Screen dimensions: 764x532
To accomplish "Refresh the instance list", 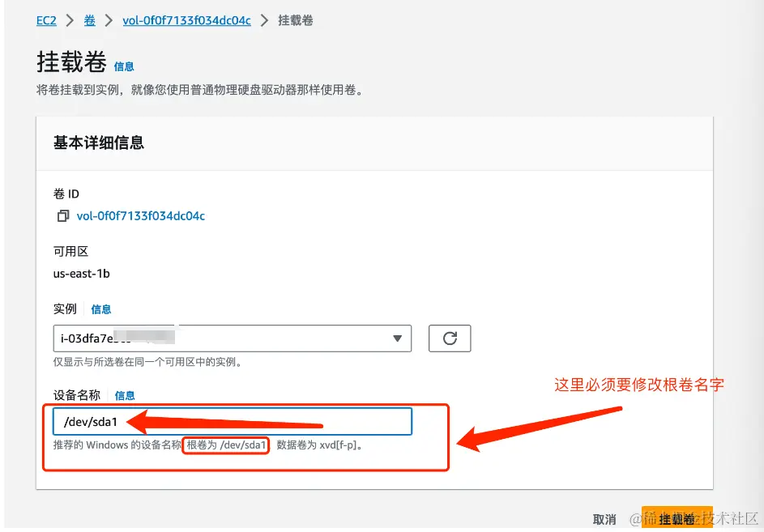I will pos(450,338).
